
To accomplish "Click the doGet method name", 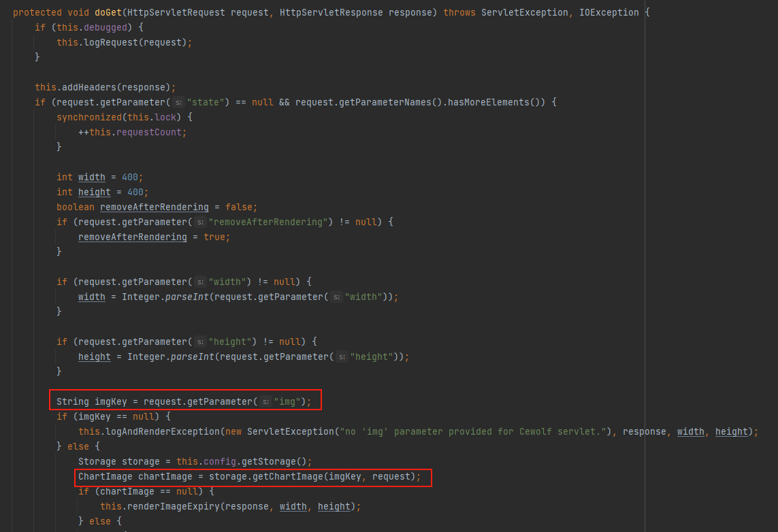I will 108,12.
